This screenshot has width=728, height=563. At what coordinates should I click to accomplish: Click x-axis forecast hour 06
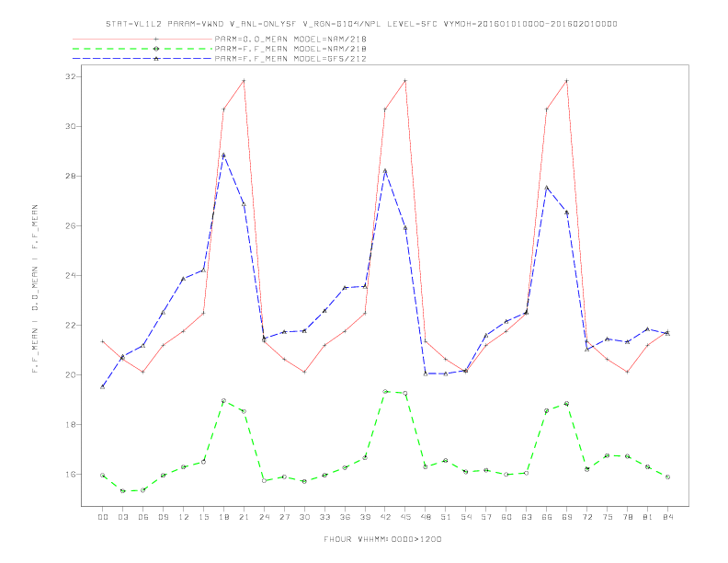click(143, 517)
